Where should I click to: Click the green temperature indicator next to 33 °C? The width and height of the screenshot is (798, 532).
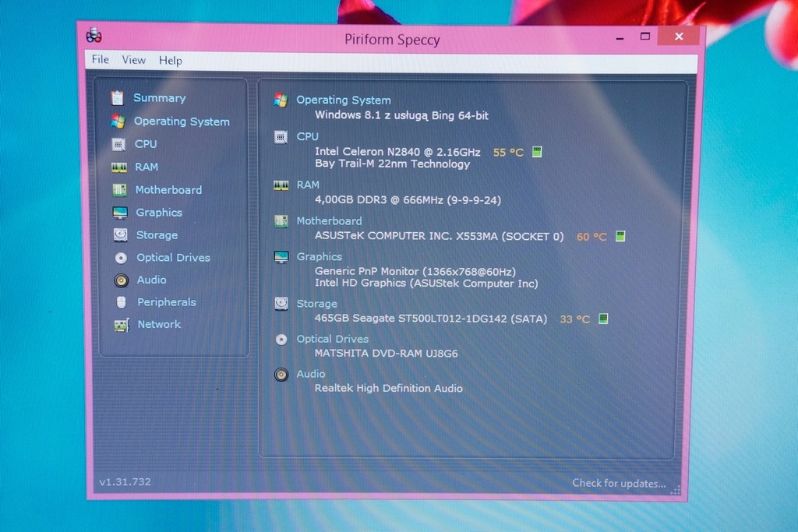(603, 319)
